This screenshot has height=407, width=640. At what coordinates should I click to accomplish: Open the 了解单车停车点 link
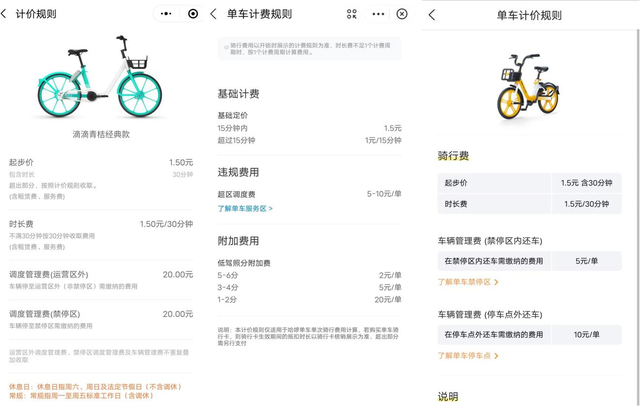point(468,356)
